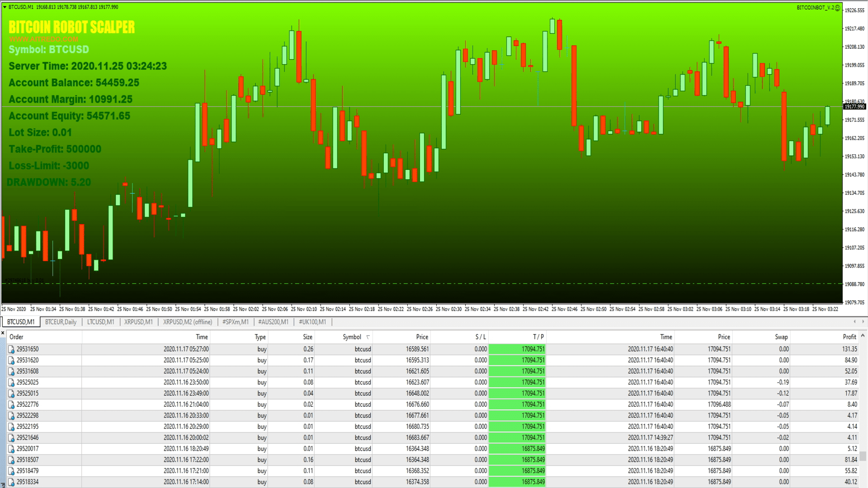Screen dimensions: 868x488
Task: Click the order icon beside 29522195
Action: pos(11,427)
